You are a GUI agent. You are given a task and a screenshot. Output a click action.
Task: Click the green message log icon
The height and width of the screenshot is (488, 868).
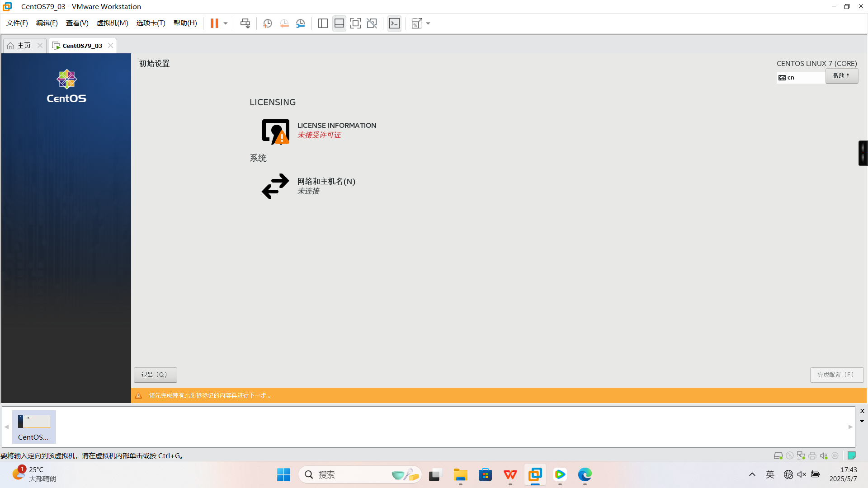852,455
